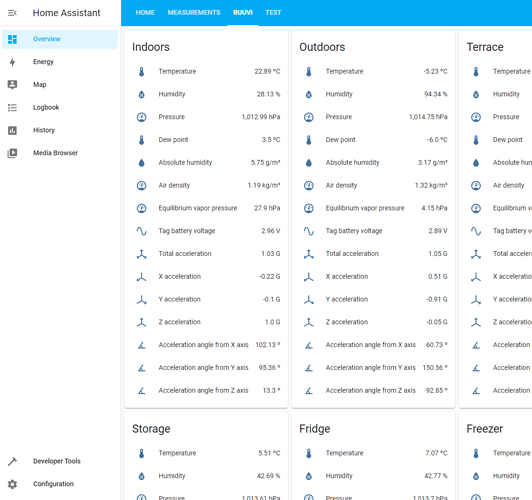Click Fridge temperature value 7.07 °C
The width and height of the screenshot is (532, 500).
[x=436, y=453]
